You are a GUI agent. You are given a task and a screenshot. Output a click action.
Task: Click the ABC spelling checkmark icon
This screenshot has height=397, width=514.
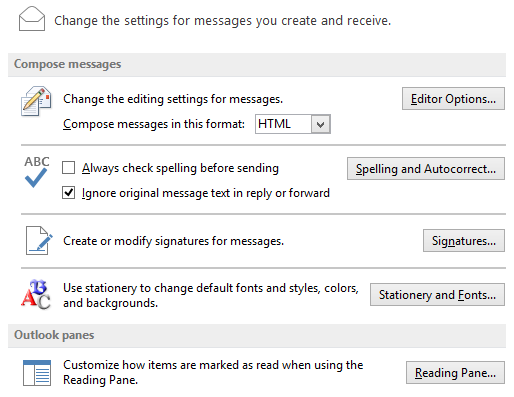click(36, 172)
